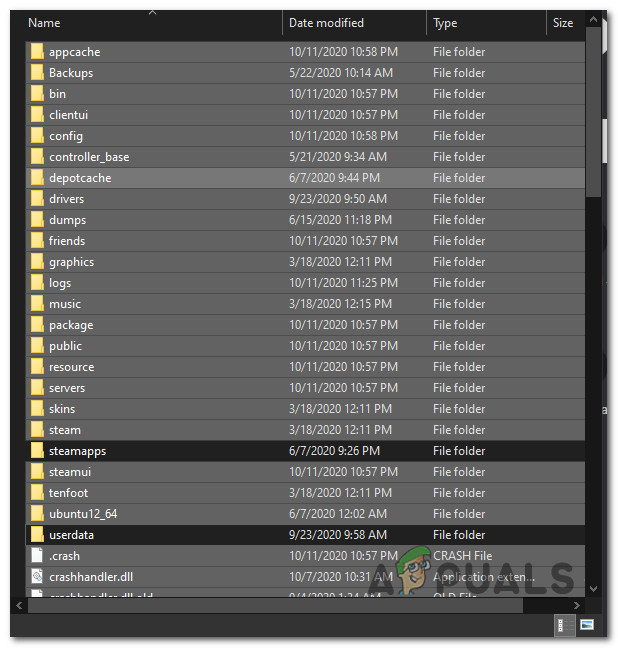Select the .crash file icon
The height and width of the screenshot is (648, 618).
[37, 556]
